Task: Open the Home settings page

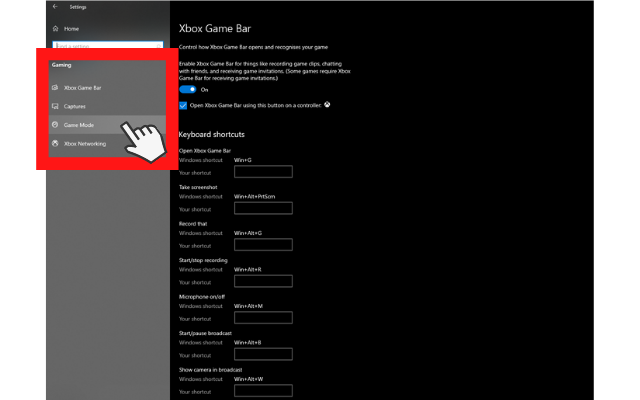Action: 71,29
